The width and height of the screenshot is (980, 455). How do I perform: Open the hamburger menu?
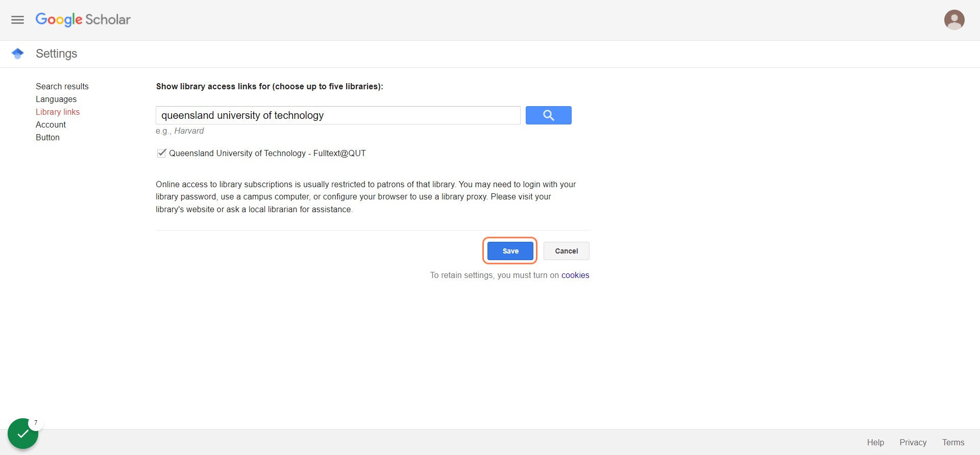[18, 20]
